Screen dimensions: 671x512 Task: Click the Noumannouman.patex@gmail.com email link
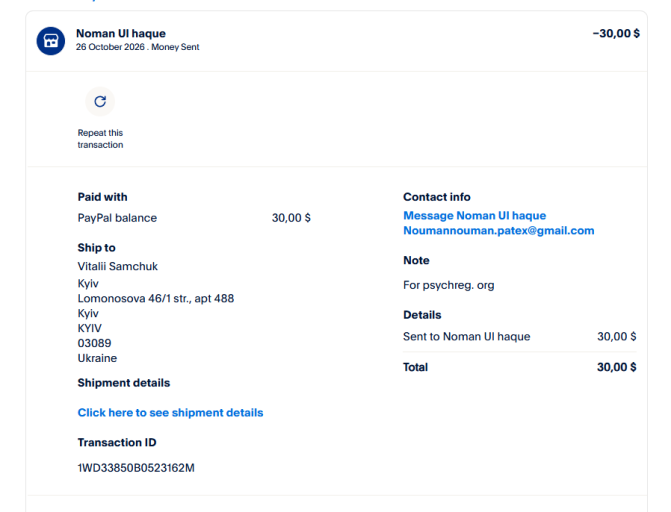(499, 231)
